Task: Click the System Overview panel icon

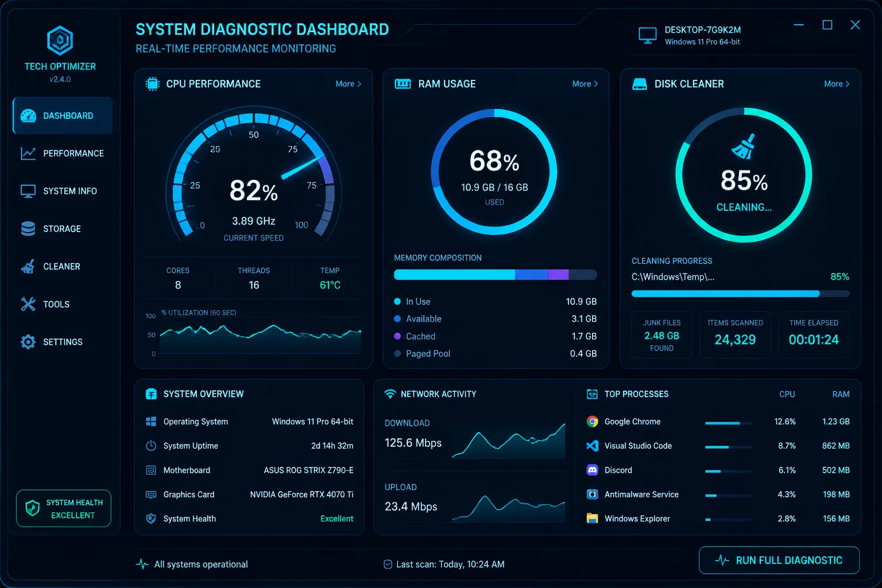Action: click(151, 394)
